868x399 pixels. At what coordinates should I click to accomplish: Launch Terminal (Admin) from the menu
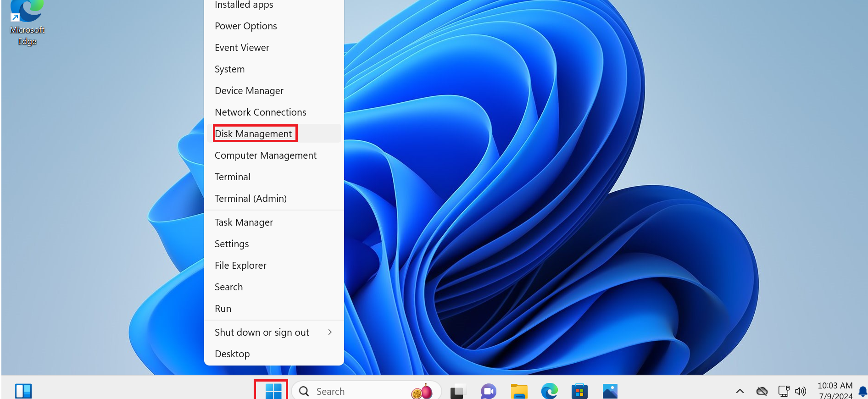tap(274, 198)
